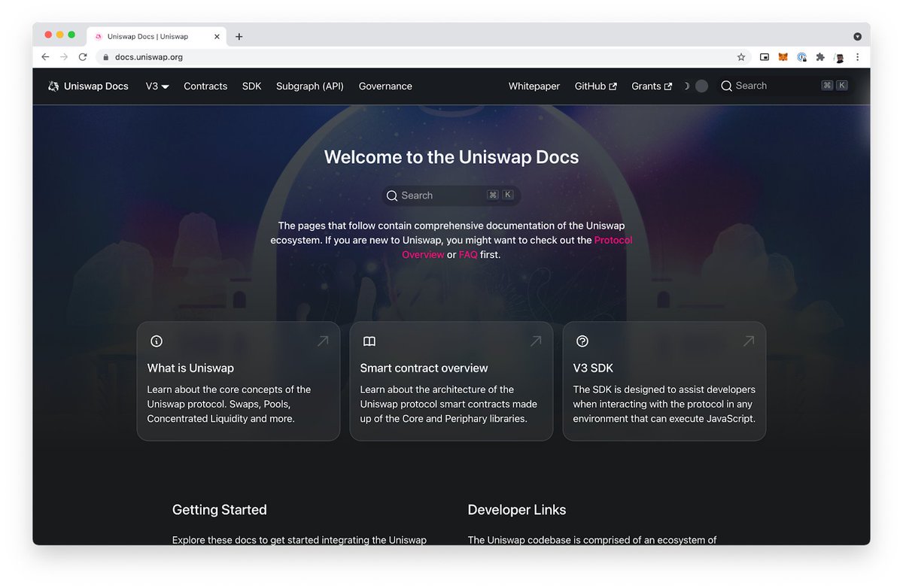Image resolution: width=903 pixels, height=588 pixels.
Task: Focus the navbar Search field
Action: 784,86
